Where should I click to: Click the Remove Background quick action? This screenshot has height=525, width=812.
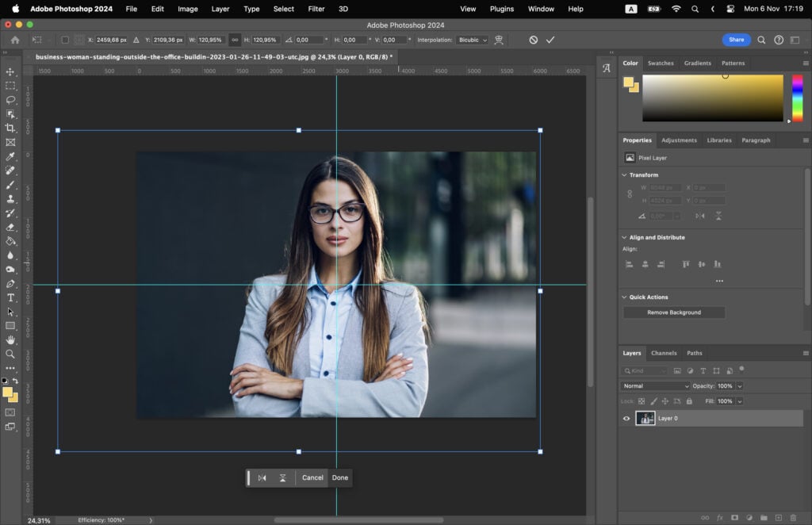point(673,312)
